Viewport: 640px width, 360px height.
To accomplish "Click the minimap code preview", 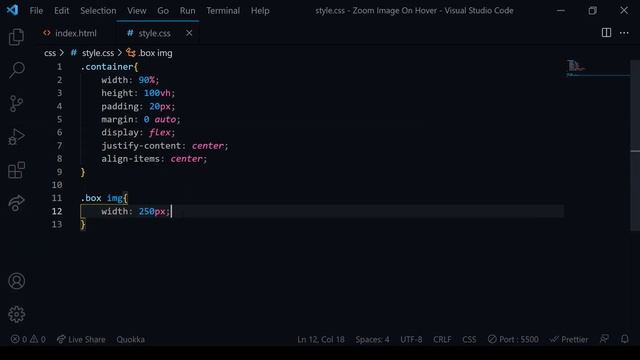I will (x=576, y=67).
